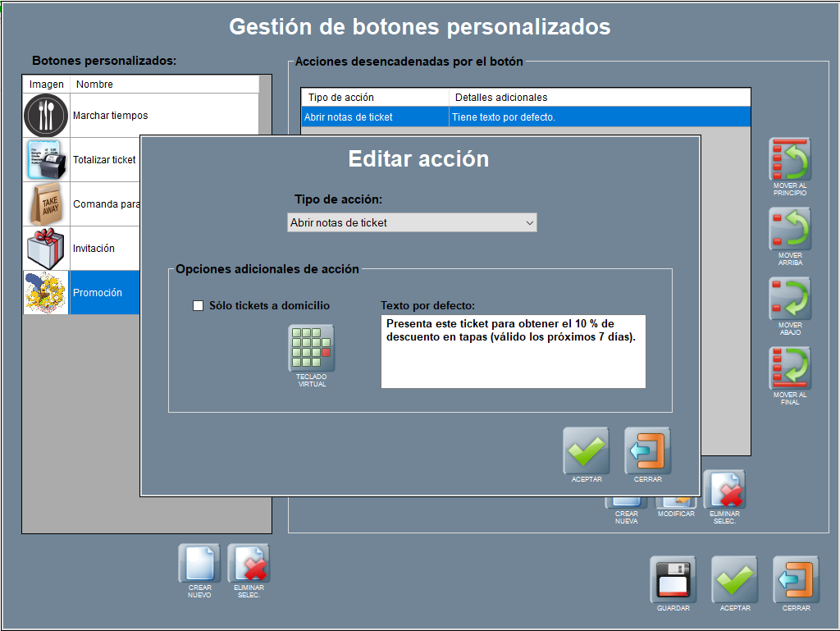This screenshot has width=840, height=631.
Task: Click the Nombre column header
Action: [x=164, y=85]
